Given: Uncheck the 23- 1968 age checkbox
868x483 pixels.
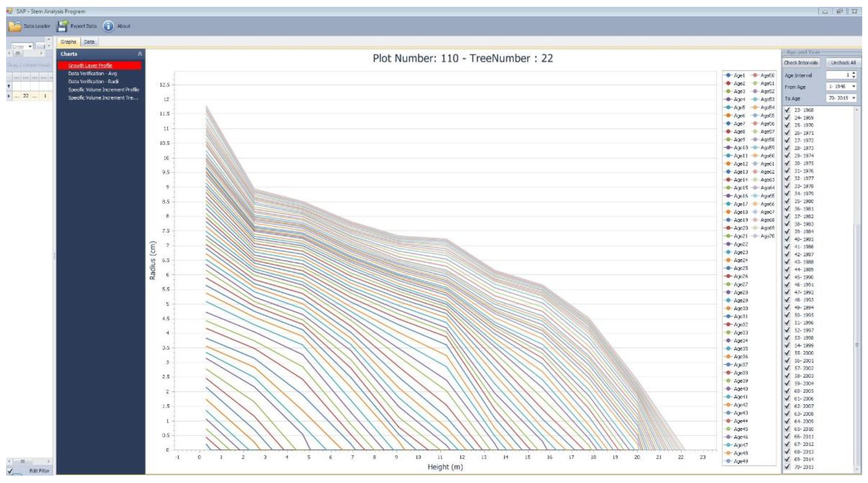Looking at the screenshot, I should pyautogui.click(x=787, y=110).
